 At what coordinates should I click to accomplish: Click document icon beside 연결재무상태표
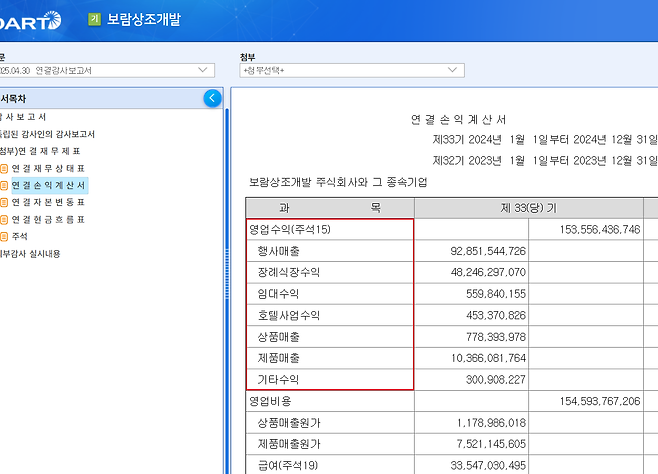click(4, 169)
